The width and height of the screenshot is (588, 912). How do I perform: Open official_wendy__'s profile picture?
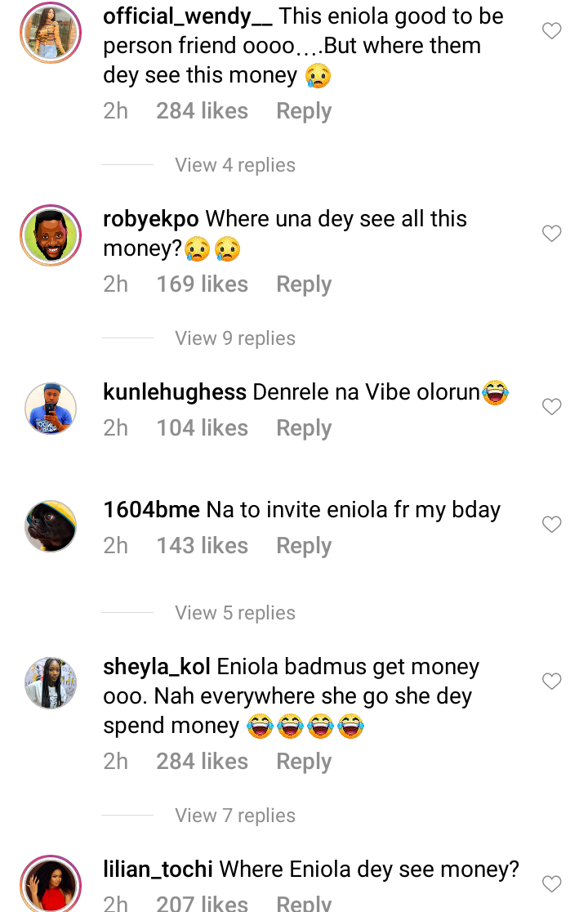point(51,33)
